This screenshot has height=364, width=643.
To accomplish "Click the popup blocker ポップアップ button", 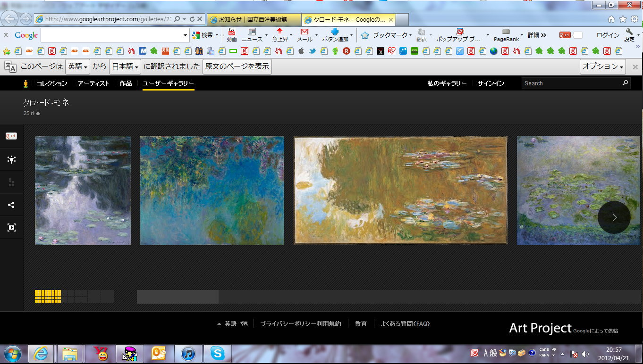I will pos(459,35).
